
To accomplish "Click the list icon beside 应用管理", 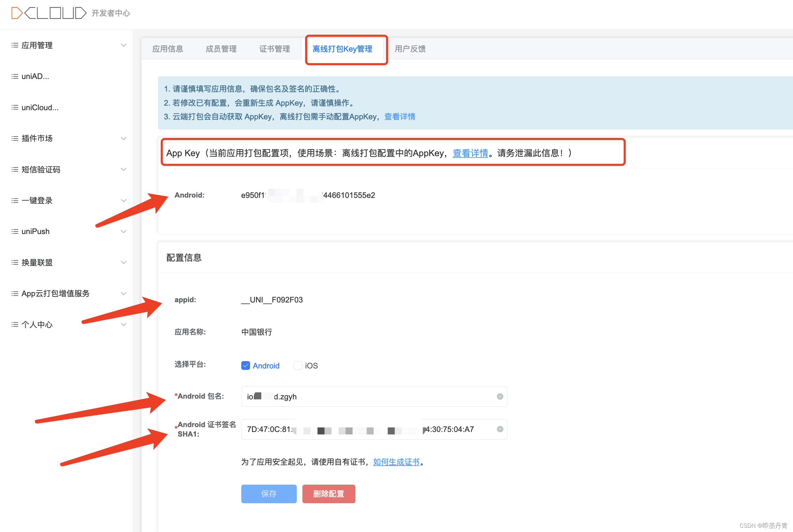I will coord(15,45).
